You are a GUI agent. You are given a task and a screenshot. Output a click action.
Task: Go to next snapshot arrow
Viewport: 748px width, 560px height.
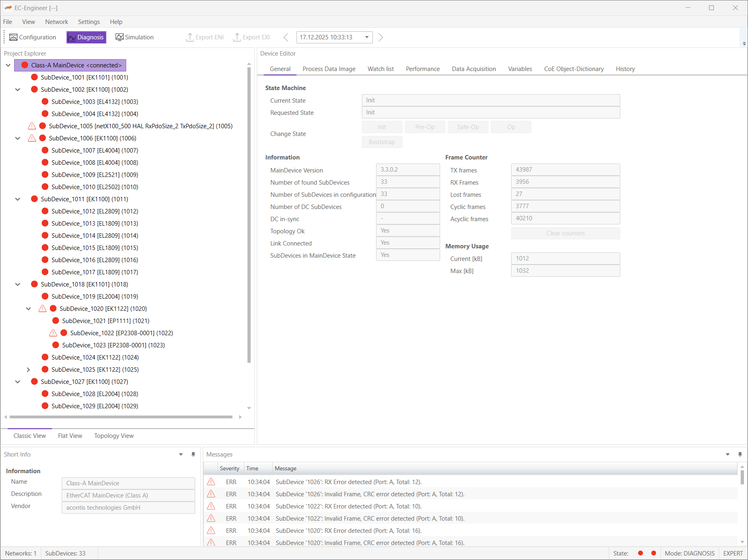tap(380, 37)
